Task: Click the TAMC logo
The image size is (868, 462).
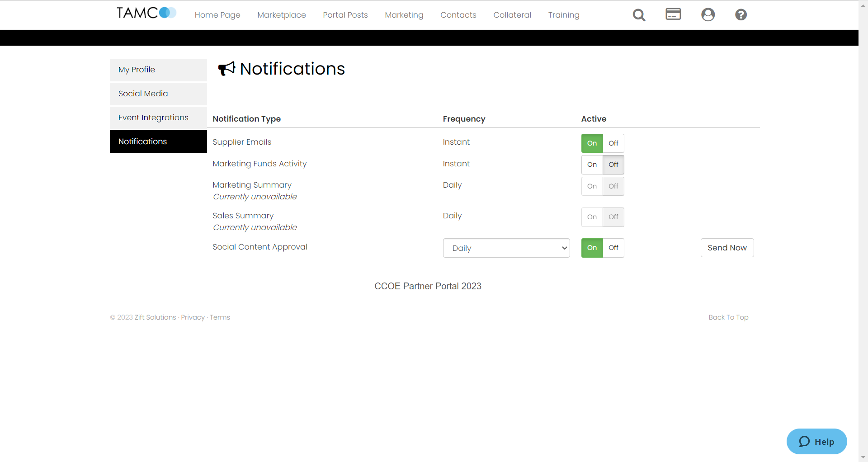Action: [x=146, y=13]
